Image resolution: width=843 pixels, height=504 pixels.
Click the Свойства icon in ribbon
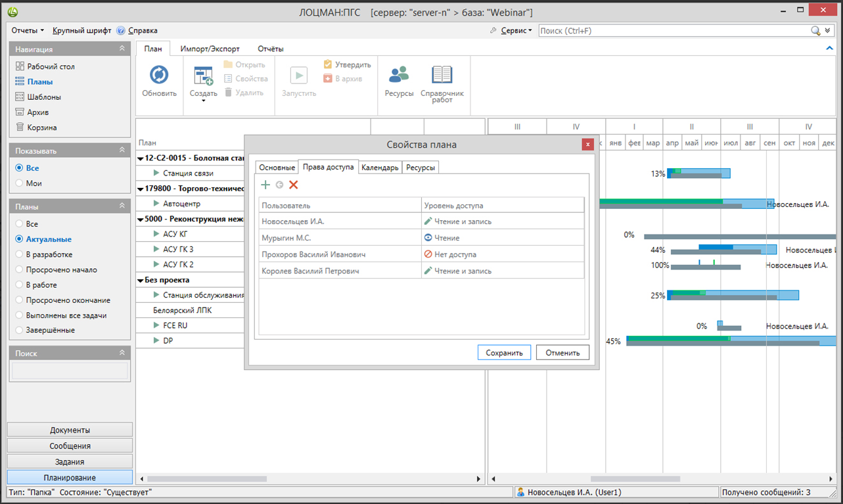pyautogui.click(x=228, y=78)
